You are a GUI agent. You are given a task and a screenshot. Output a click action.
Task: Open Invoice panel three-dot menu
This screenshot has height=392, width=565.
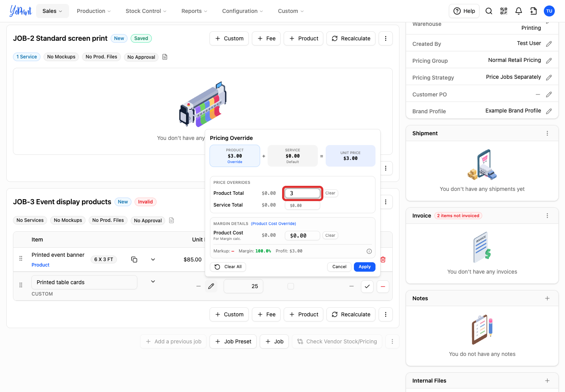point(547,216)
